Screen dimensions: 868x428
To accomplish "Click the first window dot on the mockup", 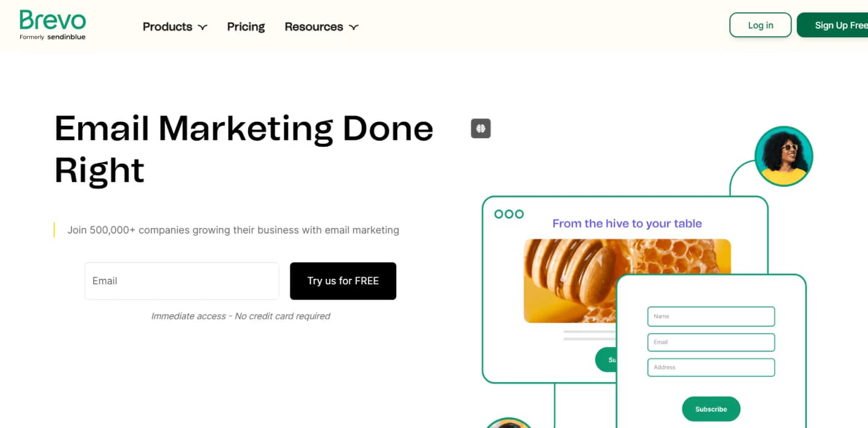I will [500, 214].
